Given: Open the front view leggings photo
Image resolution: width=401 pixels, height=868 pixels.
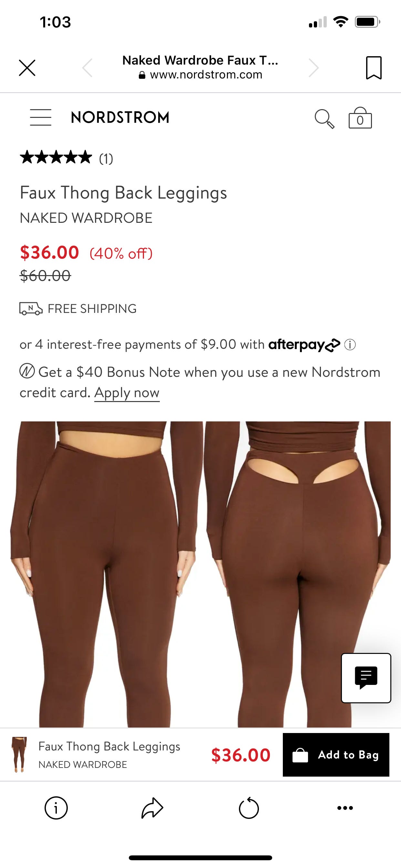Looking at the screenshot, I should (x=107, y=574).
